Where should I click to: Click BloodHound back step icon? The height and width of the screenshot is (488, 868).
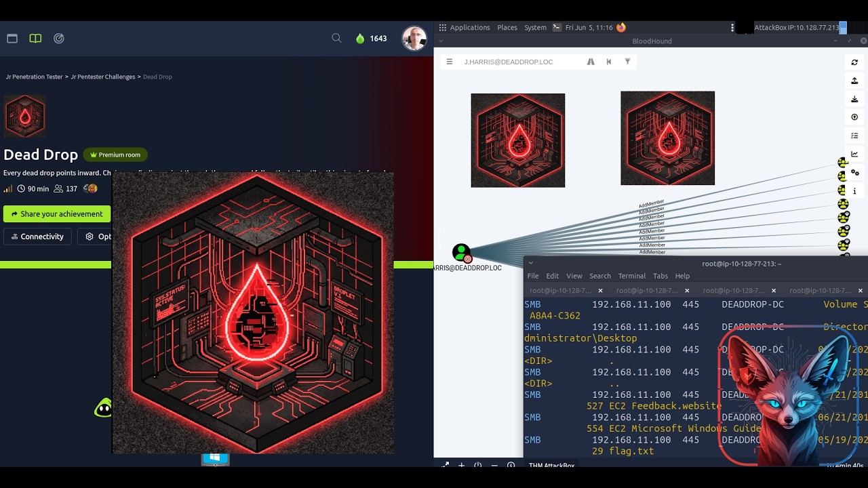pyautogui.click(x=609, y=62)
